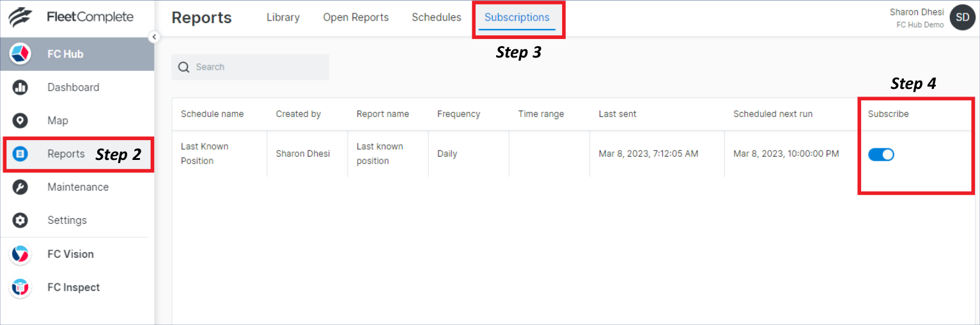The height and width of the screenshot is (325, 980).
Task: Open FC Vision in the sidebar
Action: [x=70, y=254]
